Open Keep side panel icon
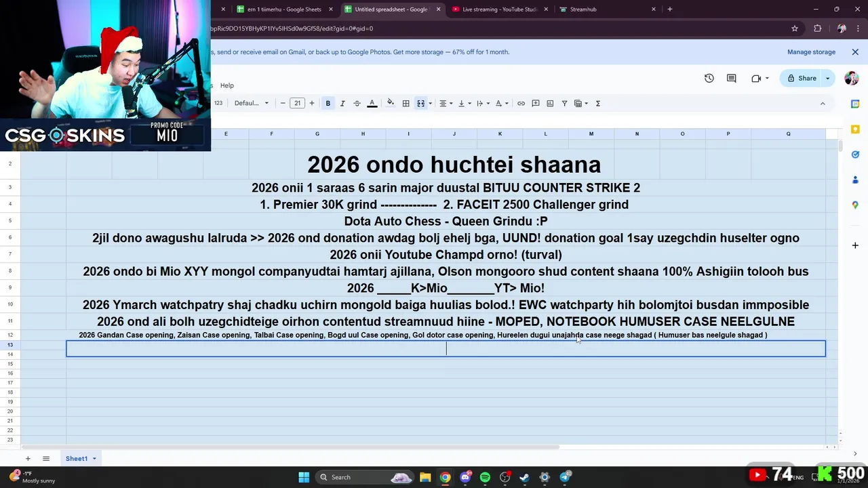Screen dimensions: 868x488 point(855,129)
